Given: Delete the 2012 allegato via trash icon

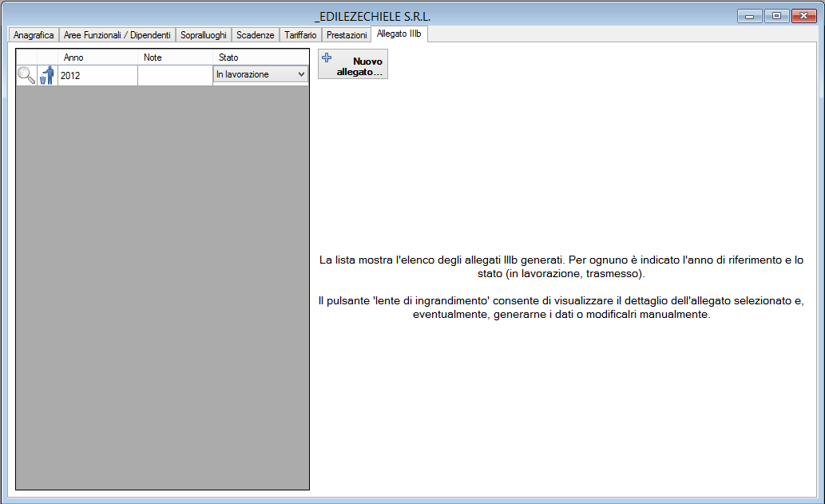Looking at the screenshot, I should 47,75.
